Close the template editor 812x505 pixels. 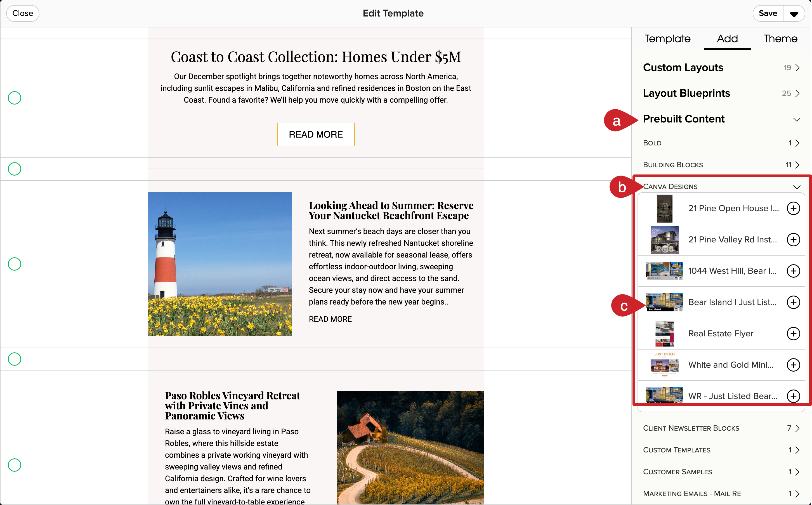(23, 13)
